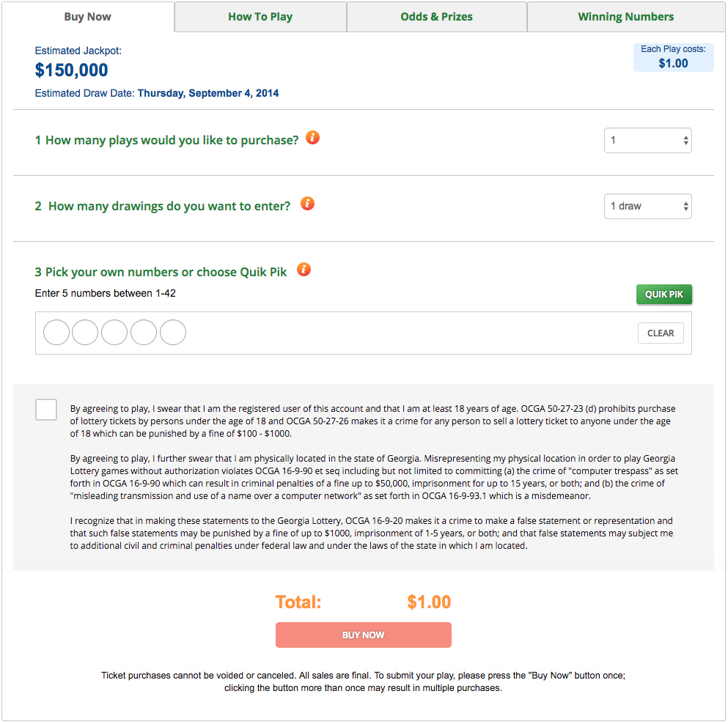Click the third number entry circle

point(114,333)
